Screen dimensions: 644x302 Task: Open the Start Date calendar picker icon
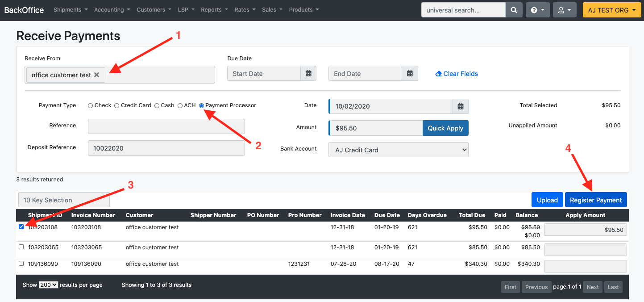point(308,73)
